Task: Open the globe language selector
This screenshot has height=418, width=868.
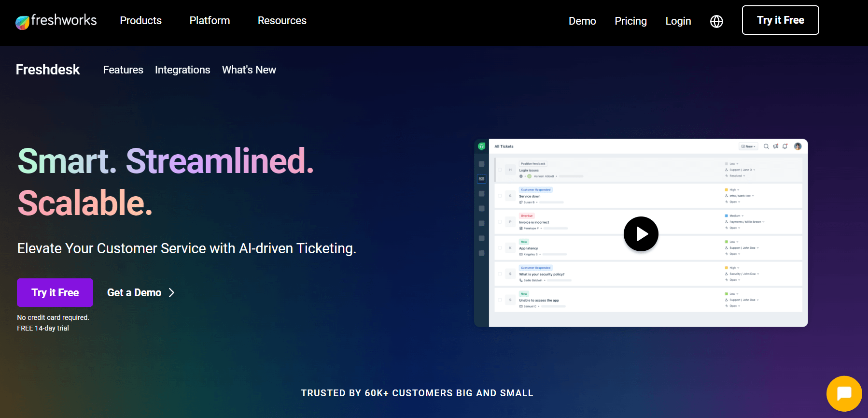Action: [x=716, y=21]
